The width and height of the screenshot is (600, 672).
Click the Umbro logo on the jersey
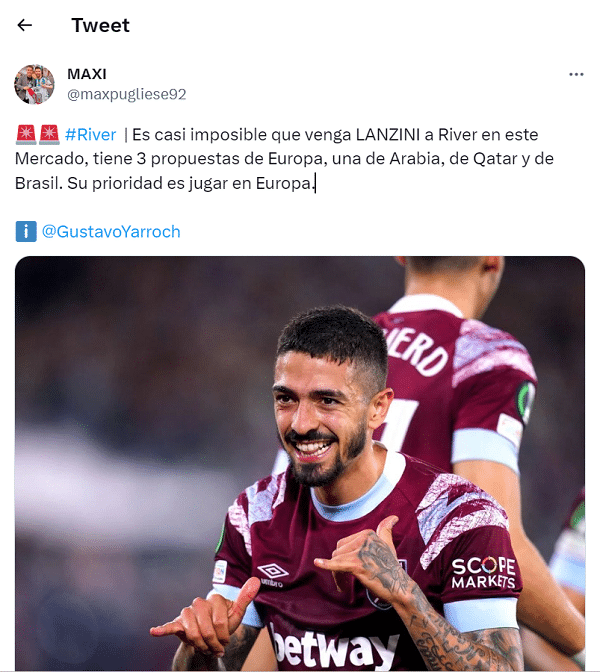273,575
